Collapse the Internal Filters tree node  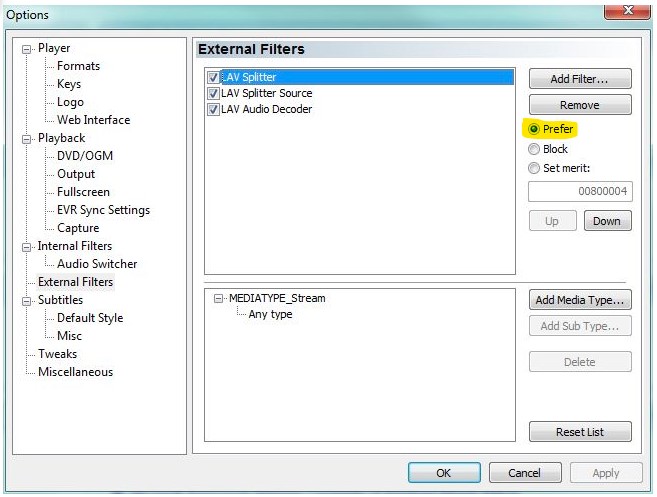[26, 247]
